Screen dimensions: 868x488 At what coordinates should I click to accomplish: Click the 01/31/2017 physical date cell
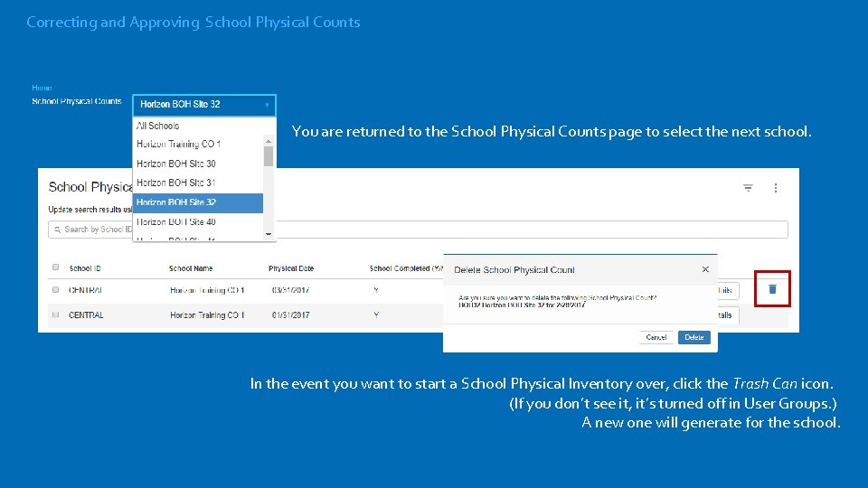[290, 315]
